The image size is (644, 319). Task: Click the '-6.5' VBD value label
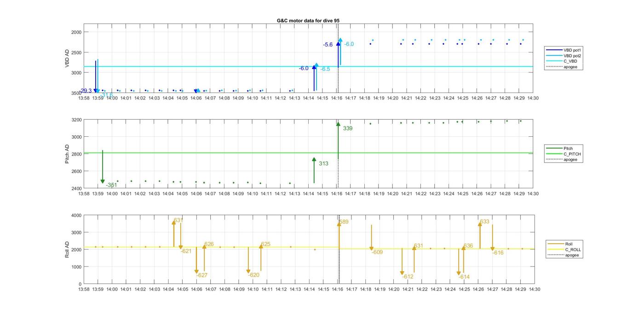[x=325, y=69]
